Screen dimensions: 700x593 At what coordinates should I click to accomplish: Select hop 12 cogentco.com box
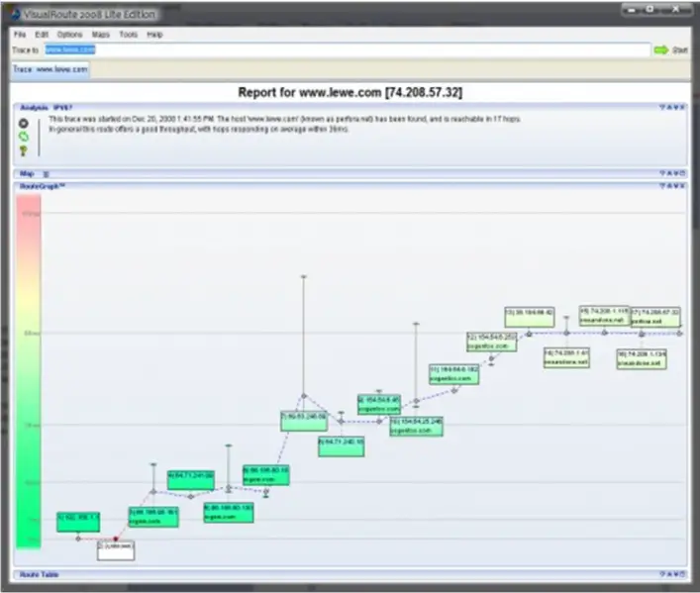(491, 342)
